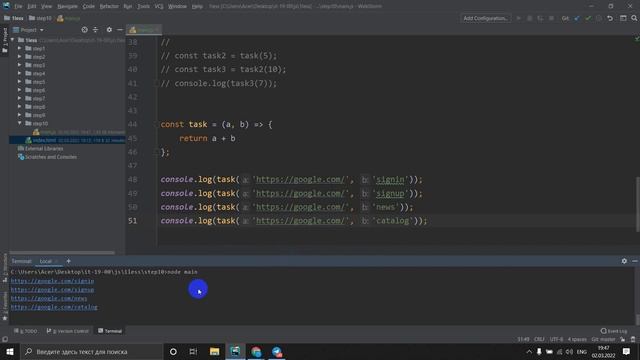The height and width of the screenshot is (360, 640).
Task: Open File Explorer from the taskbar
Action: [215, 351]
